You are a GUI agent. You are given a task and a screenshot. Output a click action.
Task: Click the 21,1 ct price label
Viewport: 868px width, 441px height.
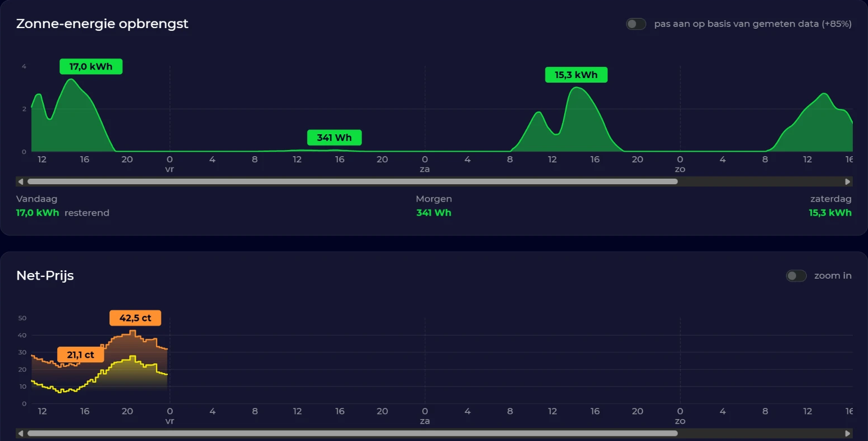pos(80,354)
